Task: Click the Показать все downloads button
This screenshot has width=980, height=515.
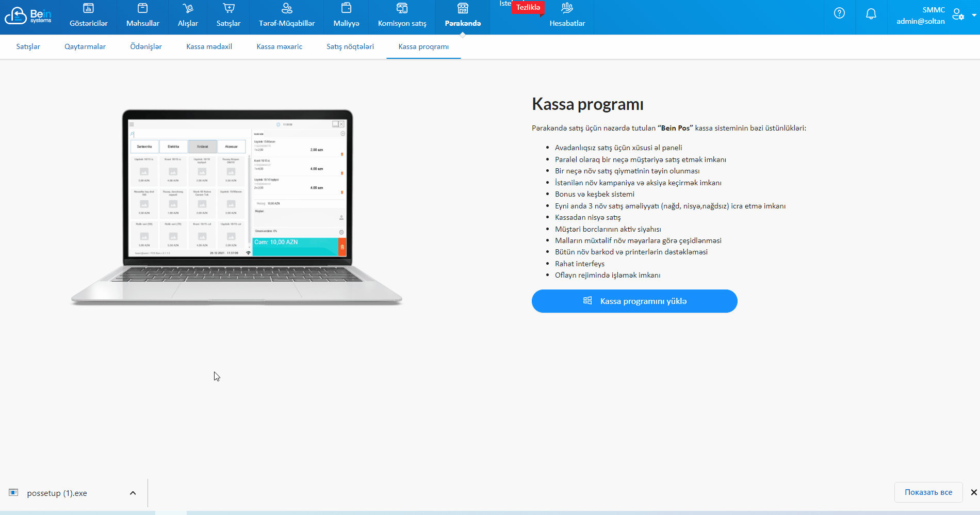Action: pyautogui.click(x=928, y=492)
